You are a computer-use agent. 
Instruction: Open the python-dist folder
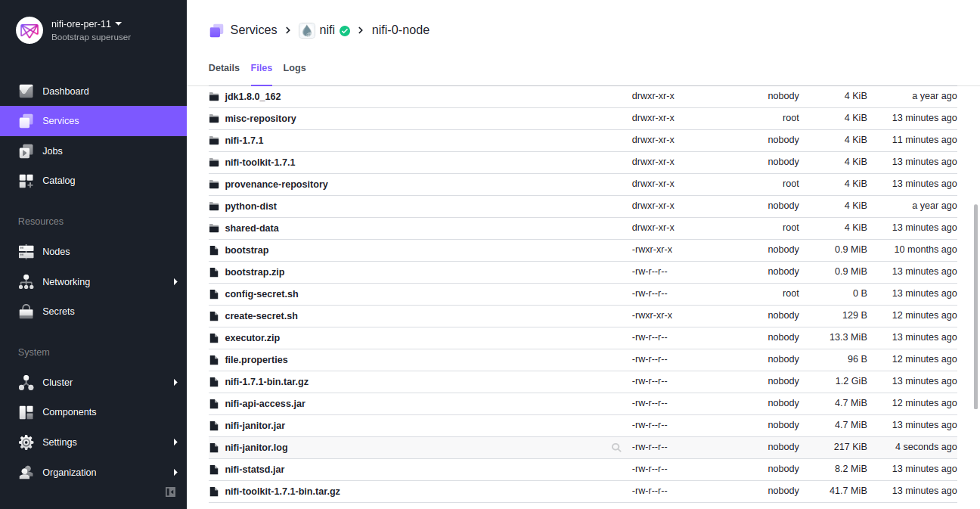pos(251,206)
